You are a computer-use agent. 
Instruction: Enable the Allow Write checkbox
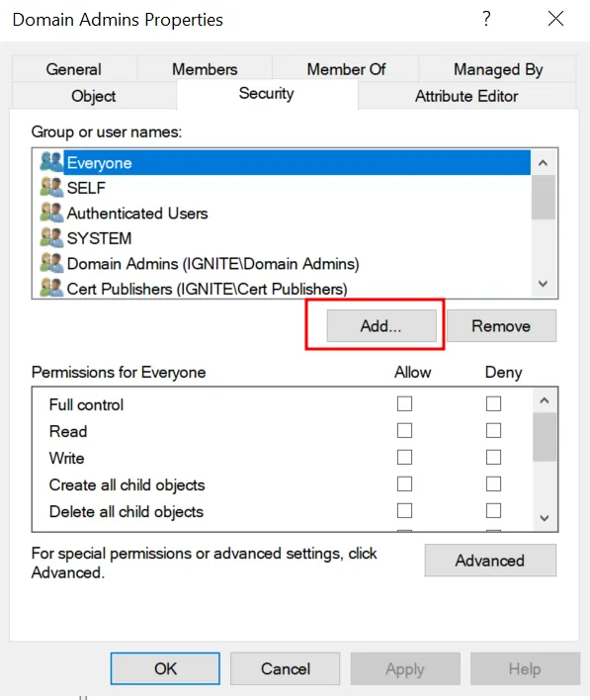tap(405, 458)
